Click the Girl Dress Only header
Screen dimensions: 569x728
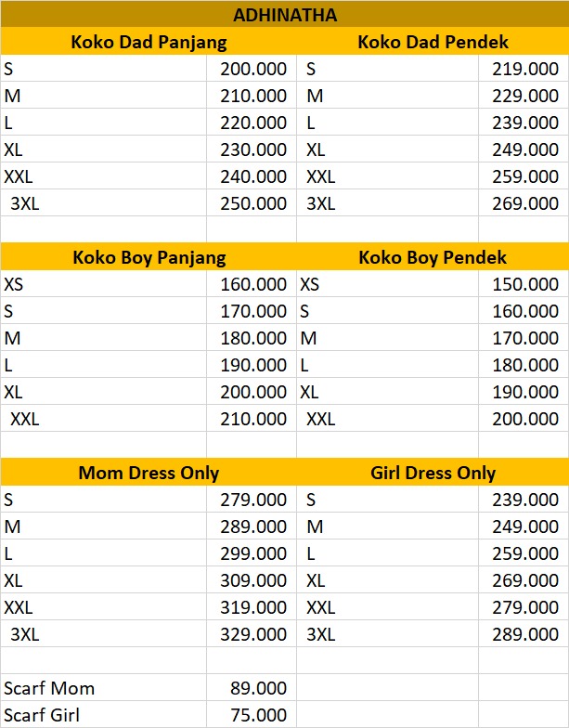click(x=433, y=472)
